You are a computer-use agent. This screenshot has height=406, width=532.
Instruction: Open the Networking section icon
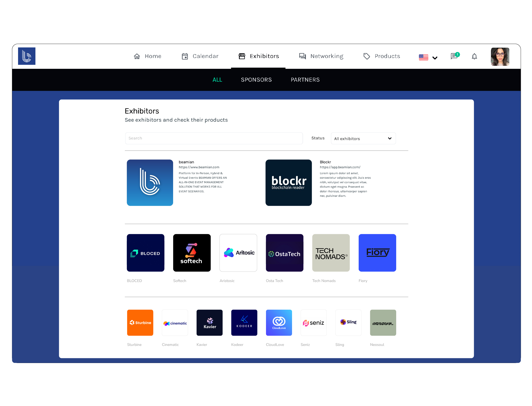pyautogui.click(x=302, y=56)
